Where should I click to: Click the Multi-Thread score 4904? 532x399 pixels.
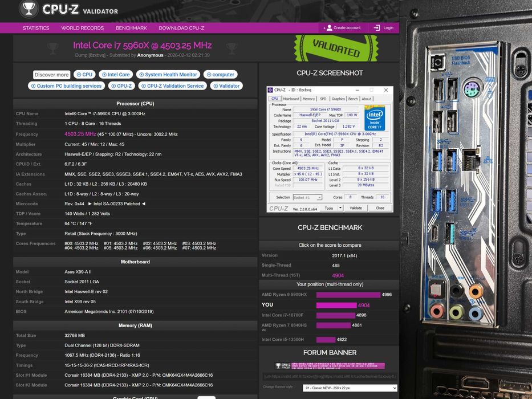tap(338, 275)
